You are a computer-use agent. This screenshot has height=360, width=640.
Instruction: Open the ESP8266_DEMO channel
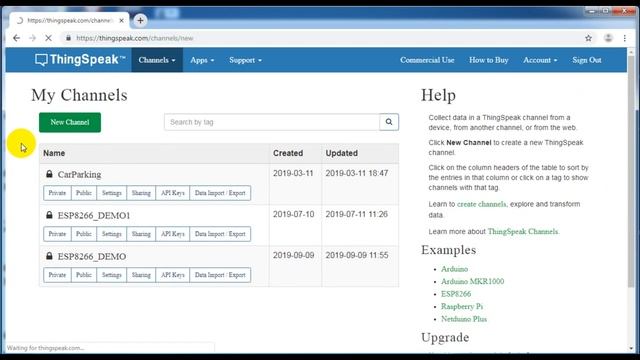tap(92, 256)
